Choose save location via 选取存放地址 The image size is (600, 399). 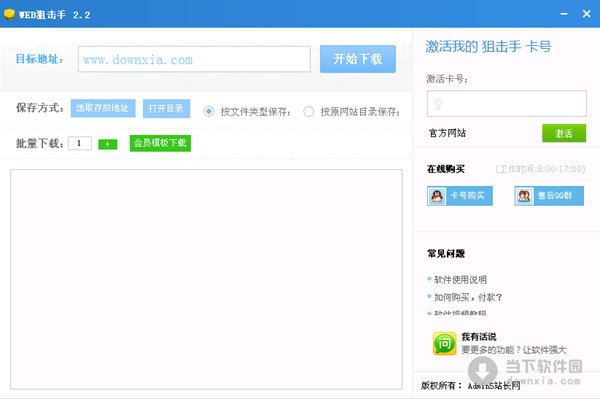pos(103,108)
